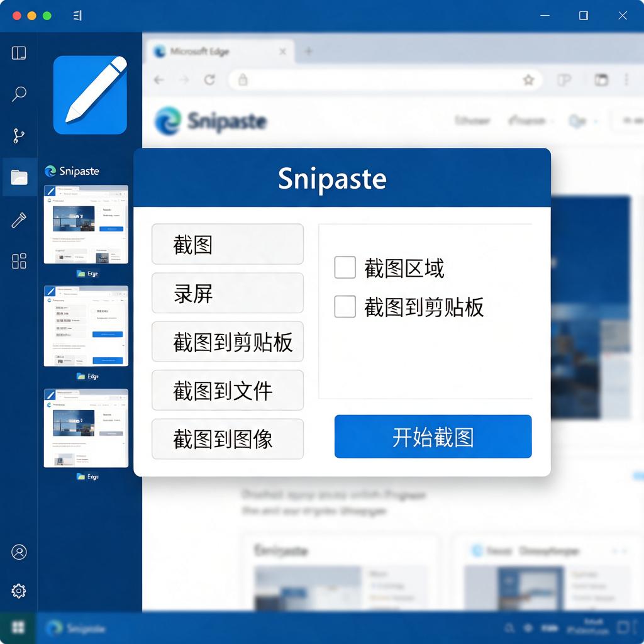Go back in the Edge browser

159,80
